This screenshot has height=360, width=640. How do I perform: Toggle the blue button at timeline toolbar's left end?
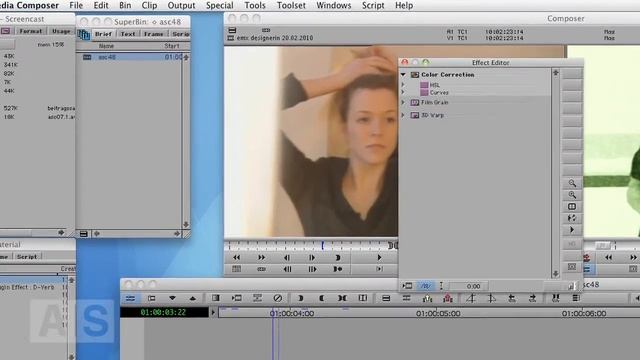click(x=130, y=298)
